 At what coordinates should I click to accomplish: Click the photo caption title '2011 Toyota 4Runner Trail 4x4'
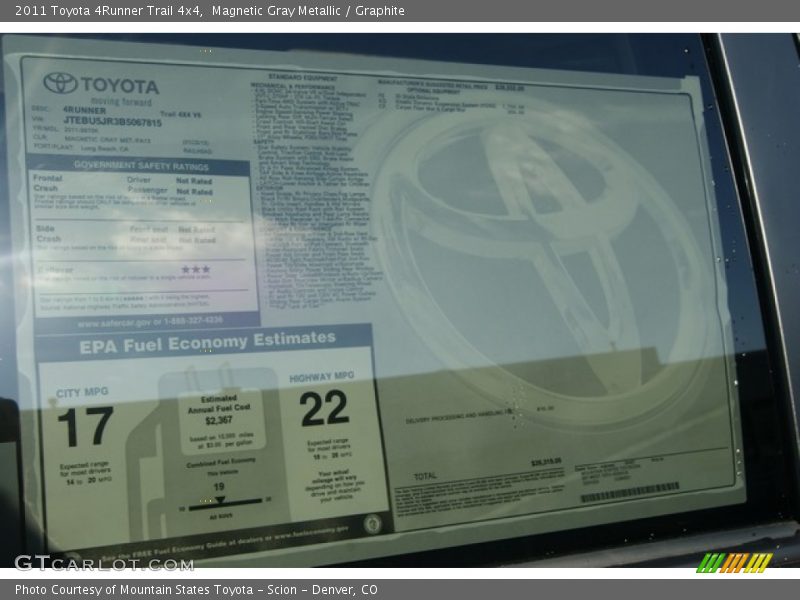click(108, 11)
